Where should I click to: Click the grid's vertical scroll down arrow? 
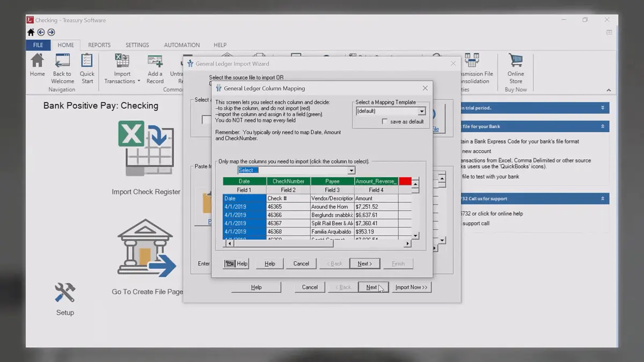[415, 235]
